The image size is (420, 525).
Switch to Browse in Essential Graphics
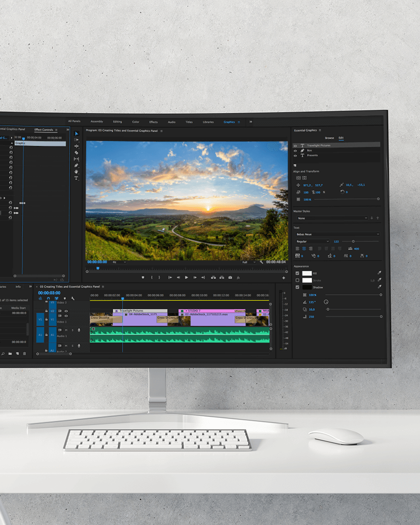tap(329, 138)
